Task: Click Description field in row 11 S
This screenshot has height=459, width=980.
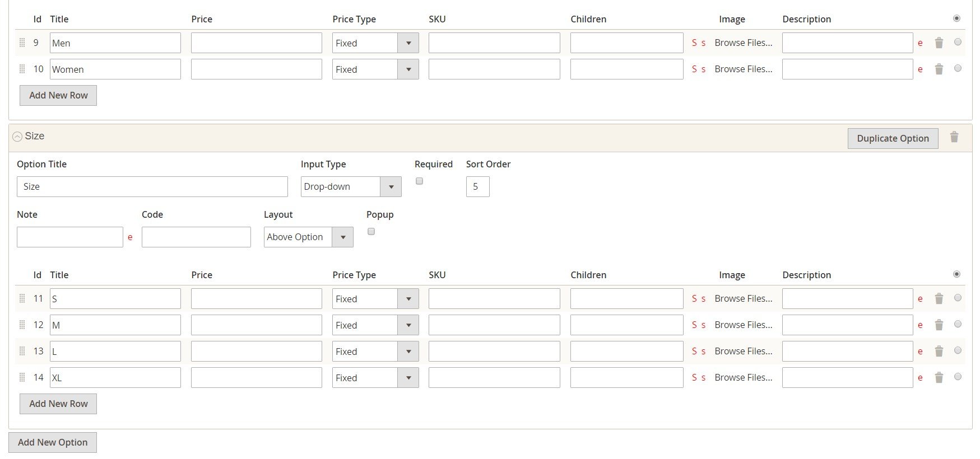Action: (848, 299)
